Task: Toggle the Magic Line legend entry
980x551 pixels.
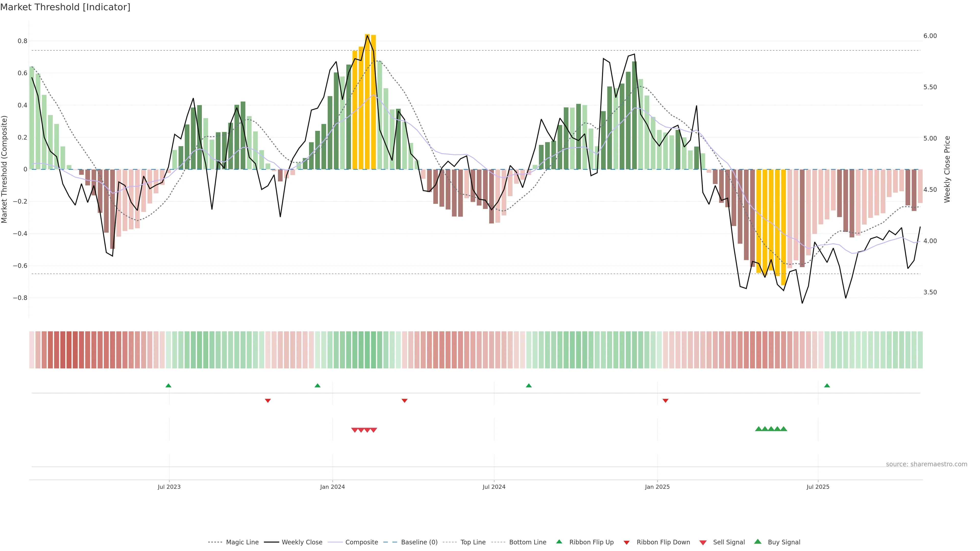Action: pyautogui.click(x=242, y=542)
